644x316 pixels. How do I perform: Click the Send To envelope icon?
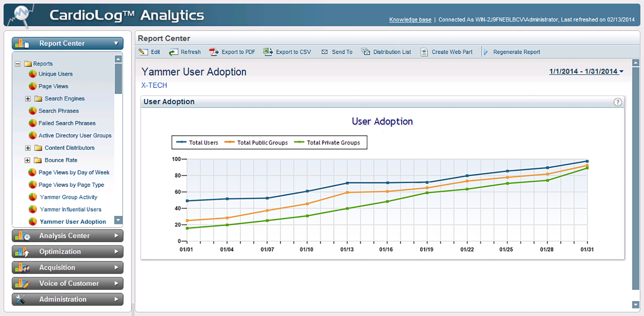coord(324,52)
